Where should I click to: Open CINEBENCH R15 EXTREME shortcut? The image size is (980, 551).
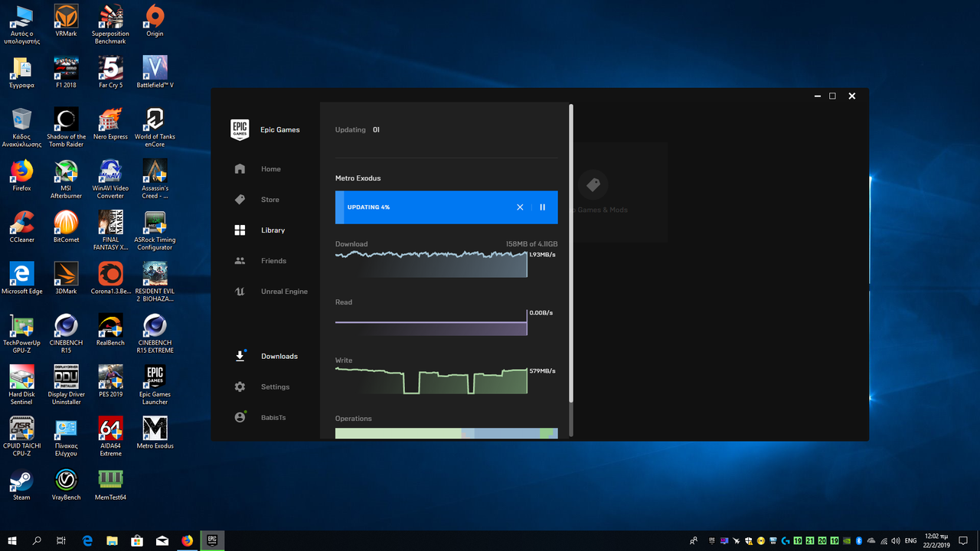click(155, 333)
